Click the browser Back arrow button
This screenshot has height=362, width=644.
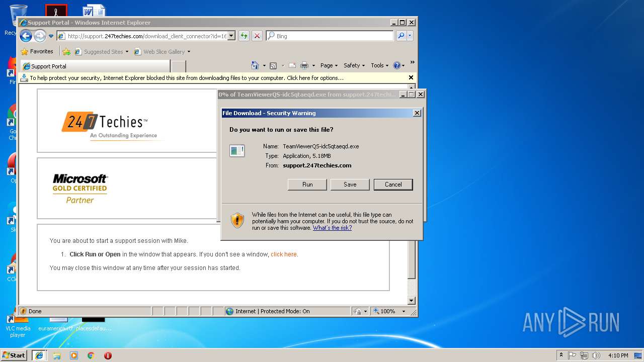point(26,36)
